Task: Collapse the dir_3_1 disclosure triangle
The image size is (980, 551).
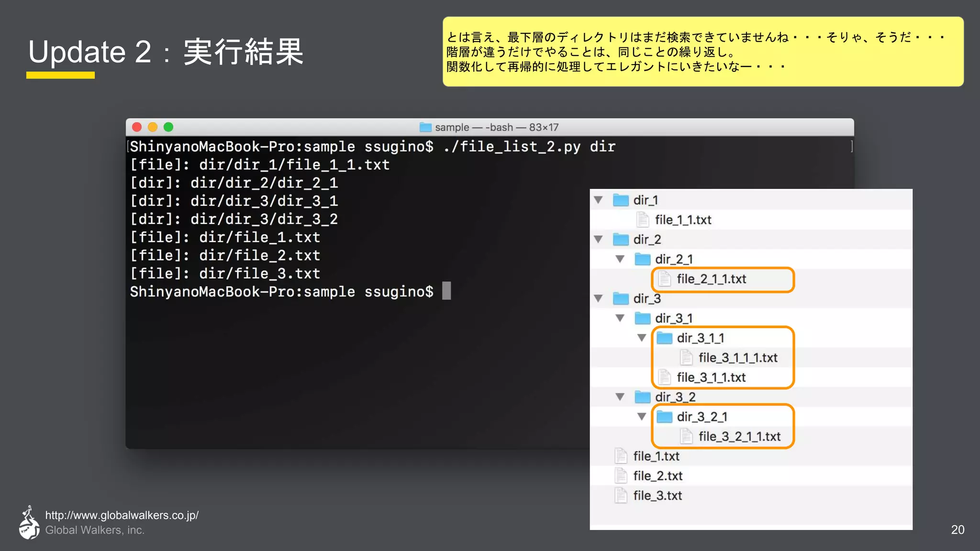Action: tap(620, 318)
